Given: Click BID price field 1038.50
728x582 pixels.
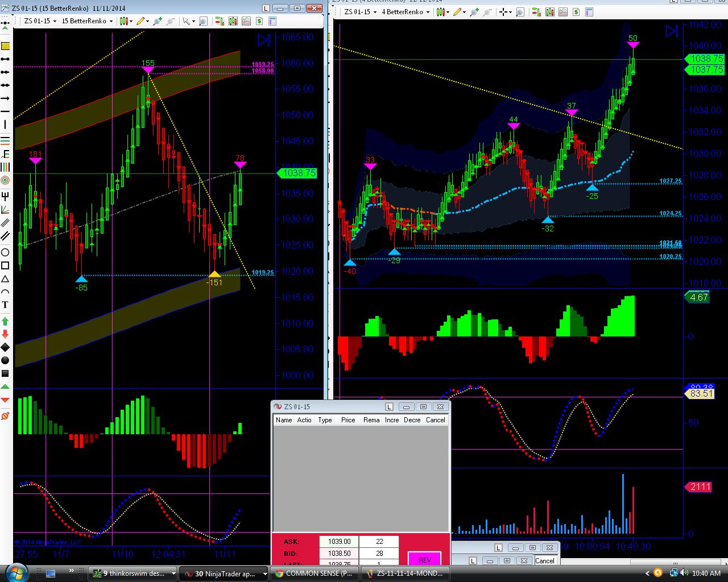Looking at the screenshot, I should click(339, 553).
